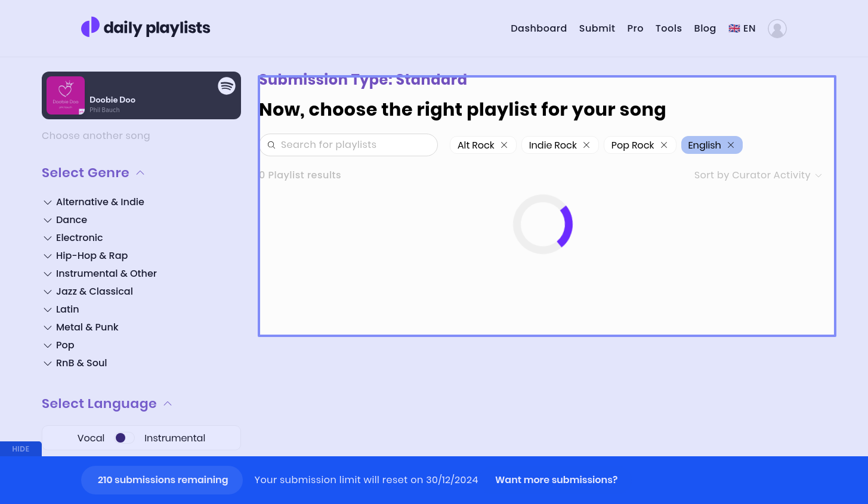Switch the Vocal/Instrumental toggle
Viewport: 868px width, 504px height.
tap(124, 438)
